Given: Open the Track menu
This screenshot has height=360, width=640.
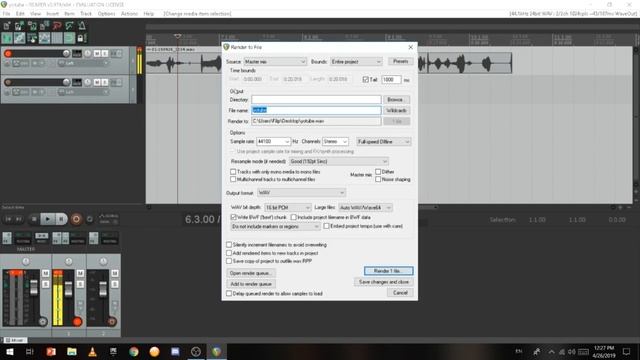Looking at the screenshot, I should click(x=86, y=14).
